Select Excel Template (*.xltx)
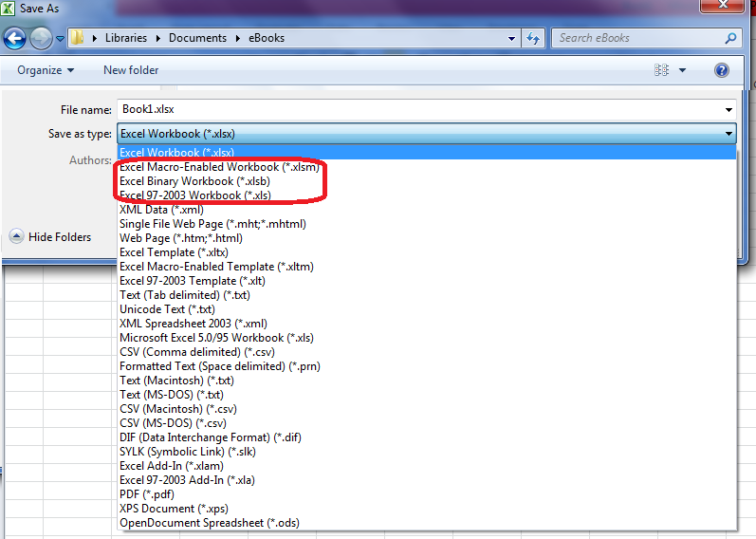This screenshot has height=539, width=756. [x=427, y=252]
